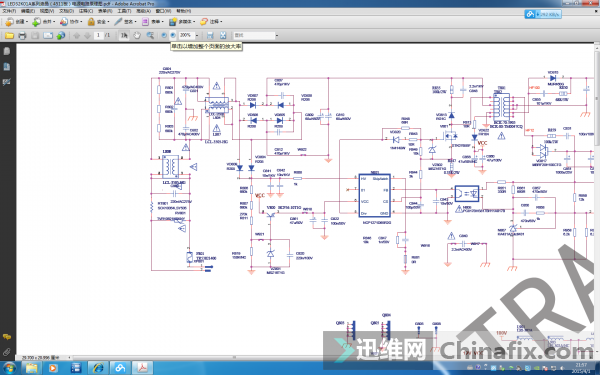
Task: Select the hand pan tool
Action: pos(137,36)
